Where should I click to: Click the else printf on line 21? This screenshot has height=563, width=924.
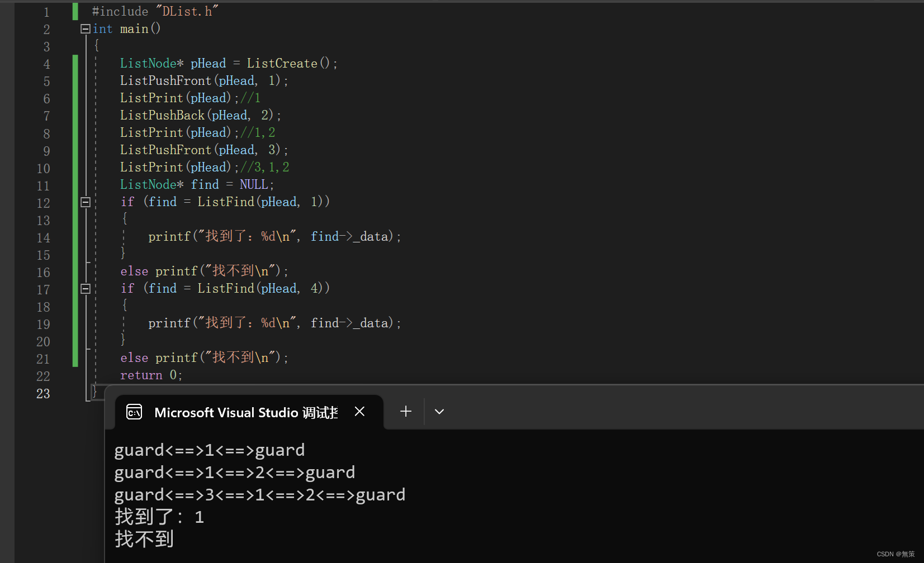point(205,358)
